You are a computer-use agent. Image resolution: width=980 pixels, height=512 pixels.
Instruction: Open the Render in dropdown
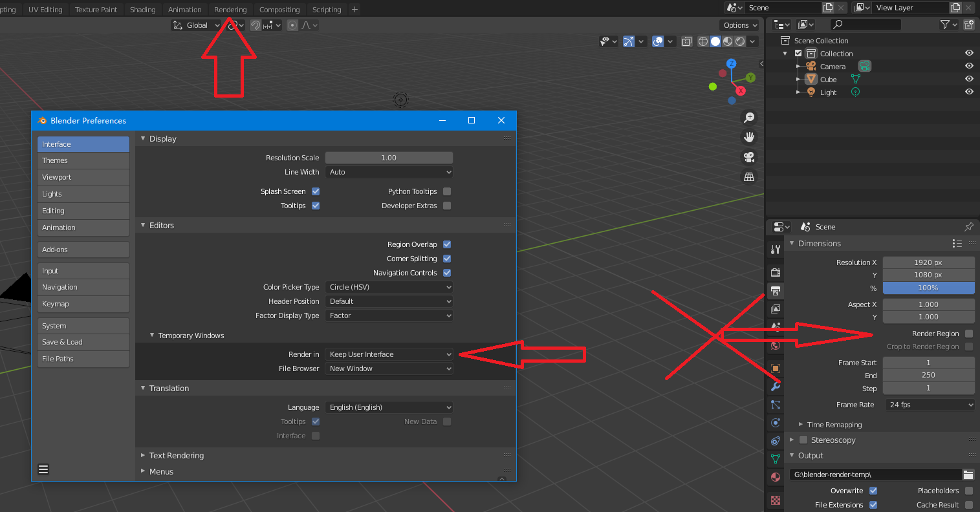[x=389, y=354]
